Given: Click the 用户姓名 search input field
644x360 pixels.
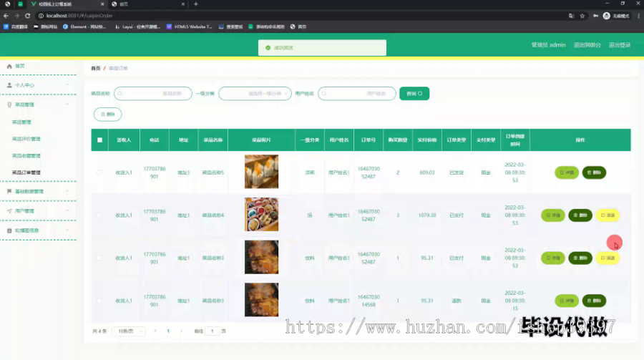Looking at the screenshot, I should click(x=357, y=94).
